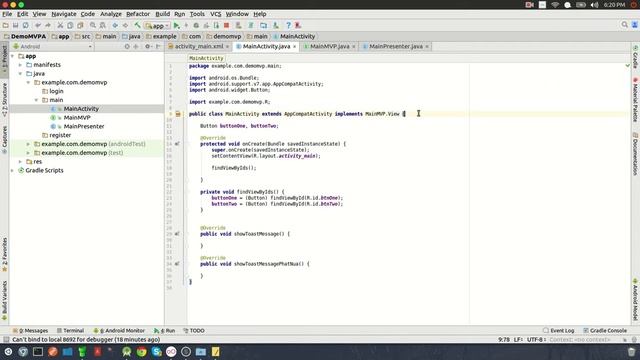Click the Paste icon in toolbar
640x360 pixels.
pyautogui.click(x=80, y=25)
